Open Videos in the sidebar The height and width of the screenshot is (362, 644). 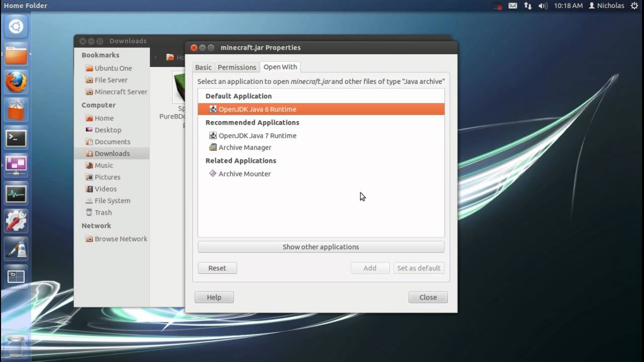coord(112,189)
